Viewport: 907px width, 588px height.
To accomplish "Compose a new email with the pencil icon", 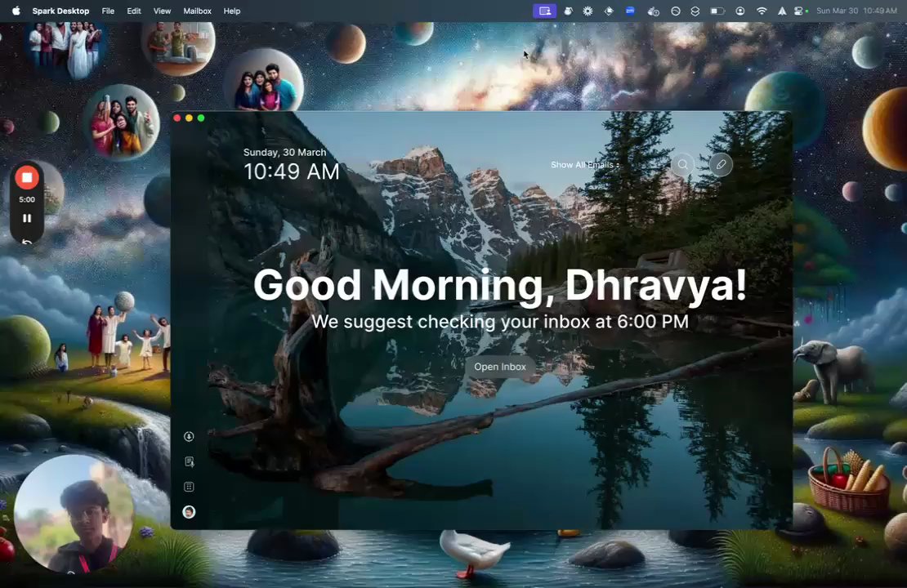I will click(x=721, y=165).
